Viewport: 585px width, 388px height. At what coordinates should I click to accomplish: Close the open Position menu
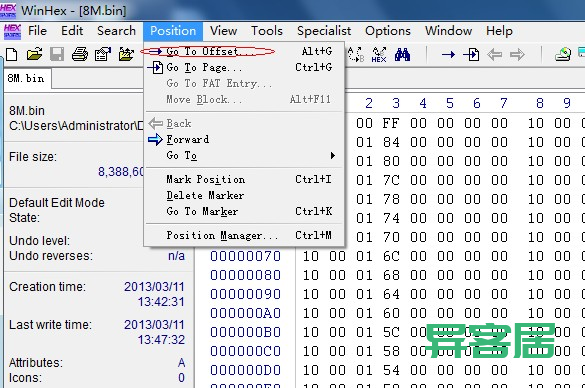pos(173,31)
